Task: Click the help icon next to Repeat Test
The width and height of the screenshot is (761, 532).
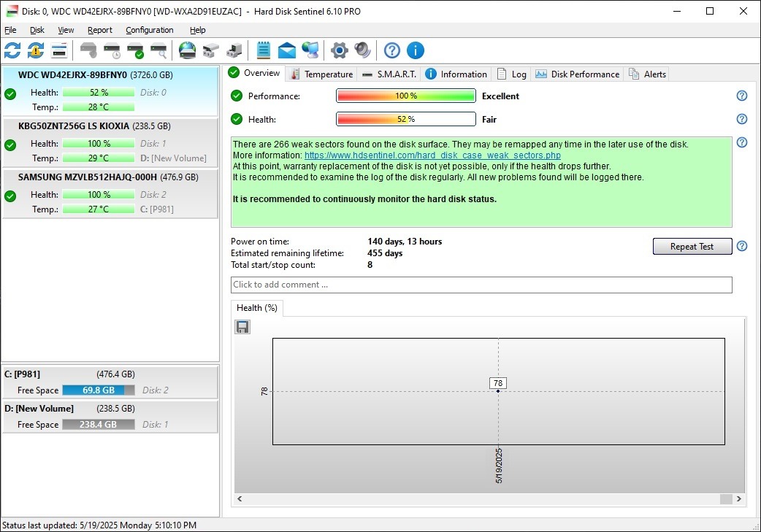Action: (x=741, y=246)
